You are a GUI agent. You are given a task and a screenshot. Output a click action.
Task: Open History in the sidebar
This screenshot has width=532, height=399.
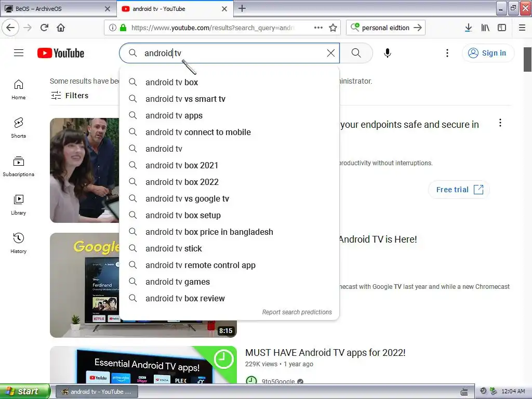tap(18, 243)
